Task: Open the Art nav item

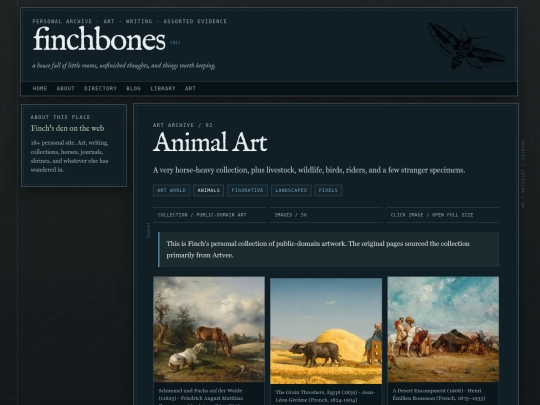Action: click(x=190, y=89)
